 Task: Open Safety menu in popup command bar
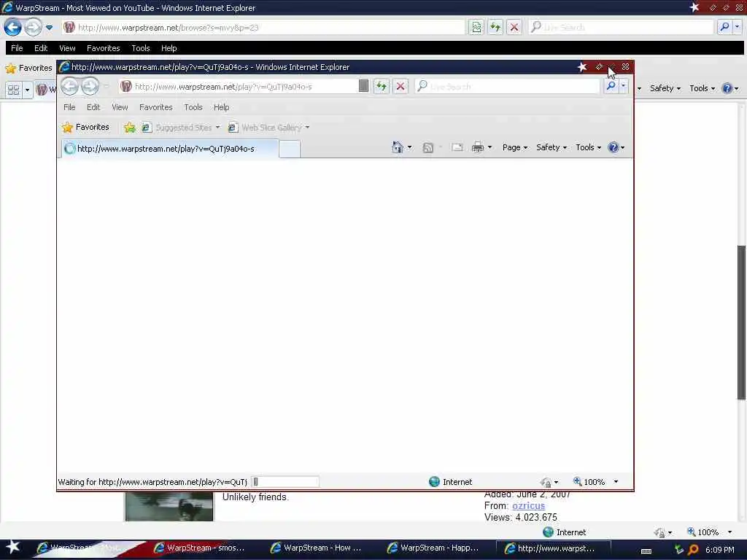[x=551, y=147]
